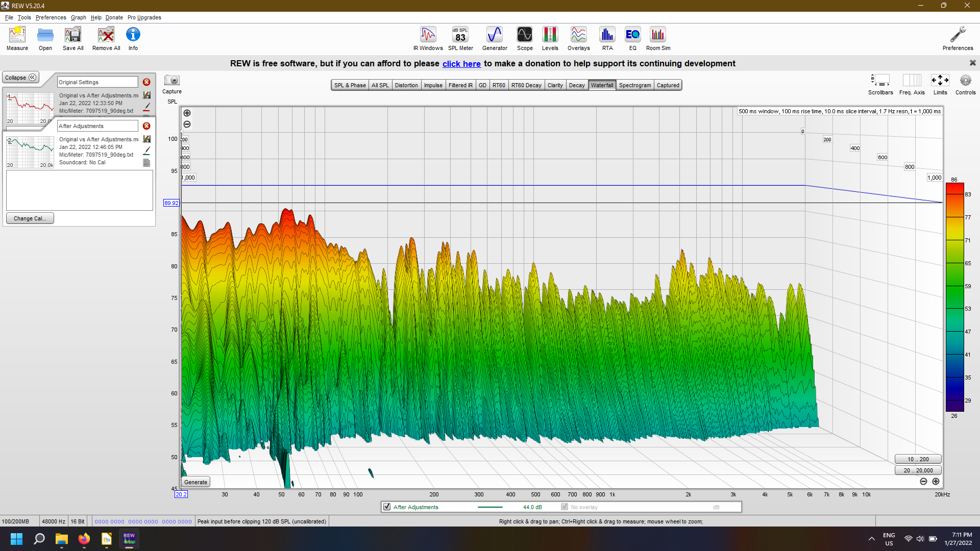Viewport: 980px width, 551px height.
Task: Save all measurements with Save All
Action: [73, 39]
